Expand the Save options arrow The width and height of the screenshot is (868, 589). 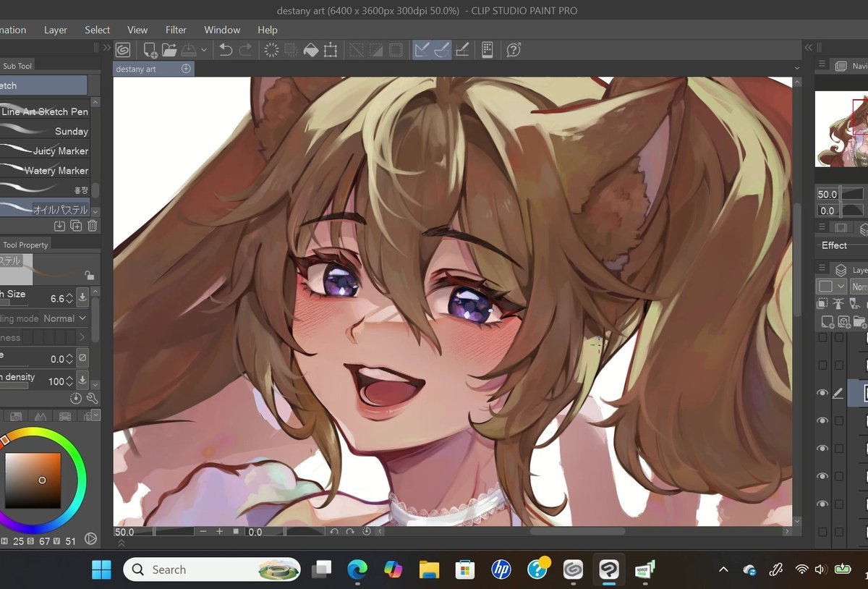[204, 50]
